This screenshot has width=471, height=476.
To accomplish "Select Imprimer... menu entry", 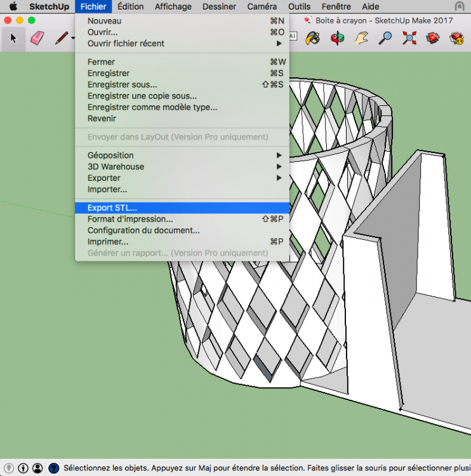I will (x=182, y=242).
